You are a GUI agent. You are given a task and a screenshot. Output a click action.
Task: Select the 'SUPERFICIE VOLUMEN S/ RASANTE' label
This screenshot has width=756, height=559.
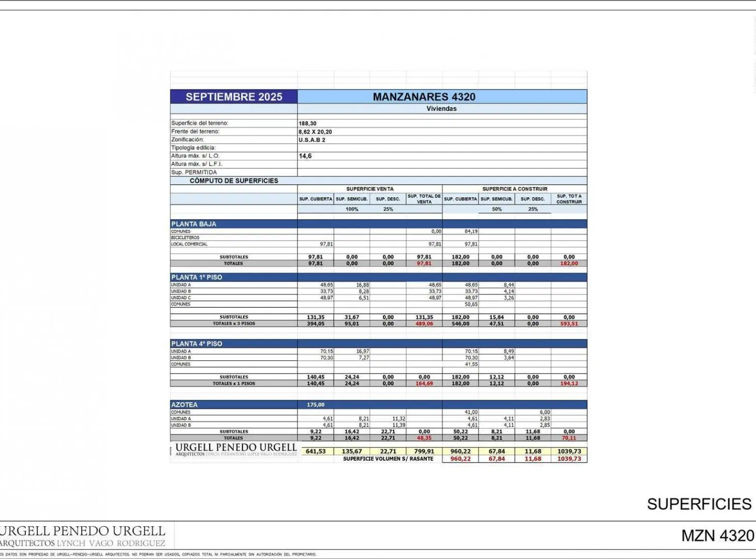coord(388,459)
